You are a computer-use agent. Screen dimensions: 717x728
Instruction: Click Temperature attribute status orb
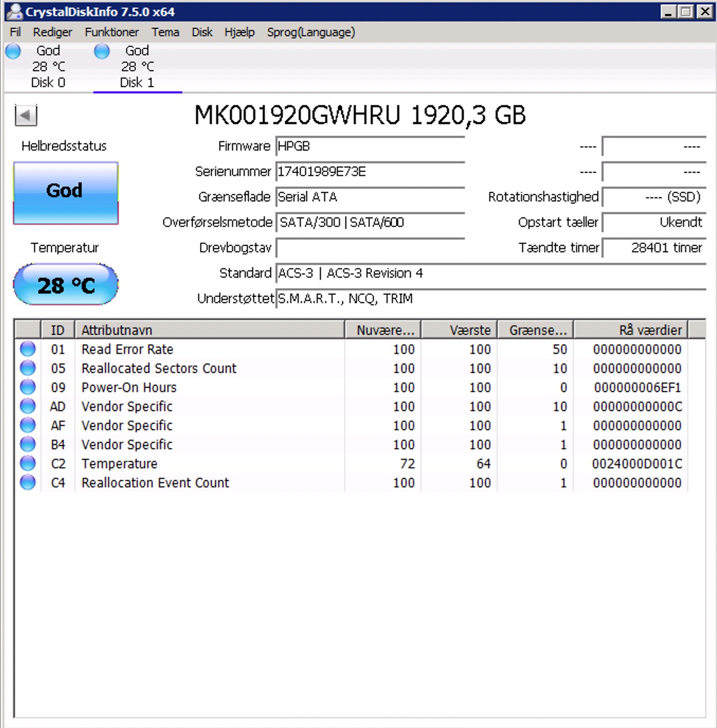tap(28, 464)
